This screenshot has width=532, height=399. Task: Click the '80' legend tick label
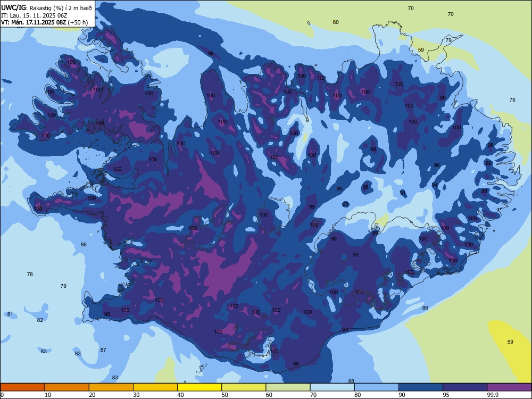tap(358, 395)
